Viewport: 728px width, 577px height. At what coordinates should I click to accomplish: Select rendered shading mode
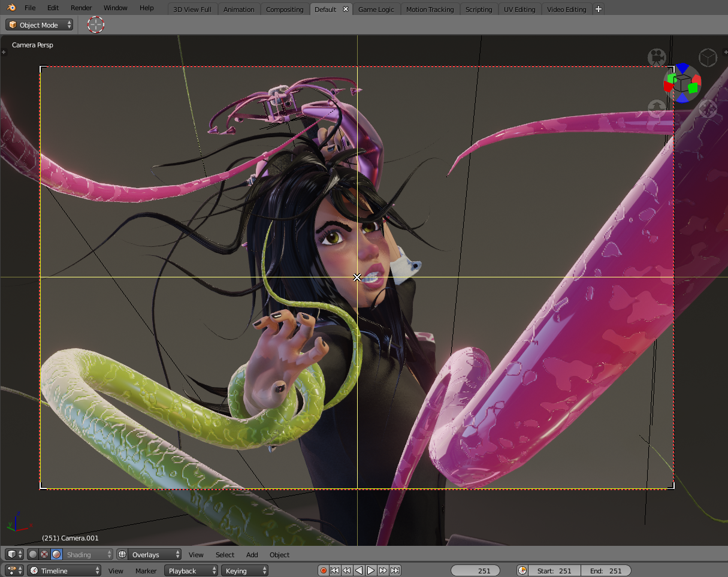tap(56, 555)
